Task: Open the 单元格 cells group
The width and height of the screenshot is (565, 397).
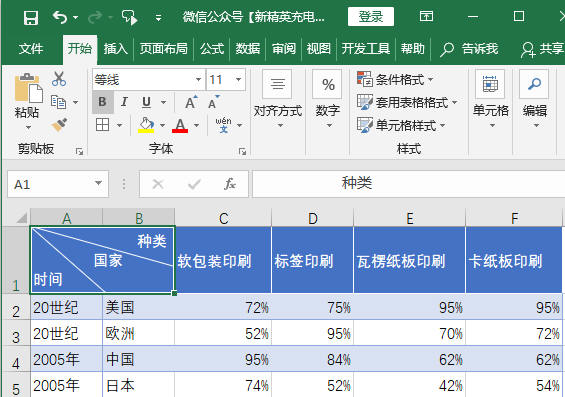Action: (490, 99)
